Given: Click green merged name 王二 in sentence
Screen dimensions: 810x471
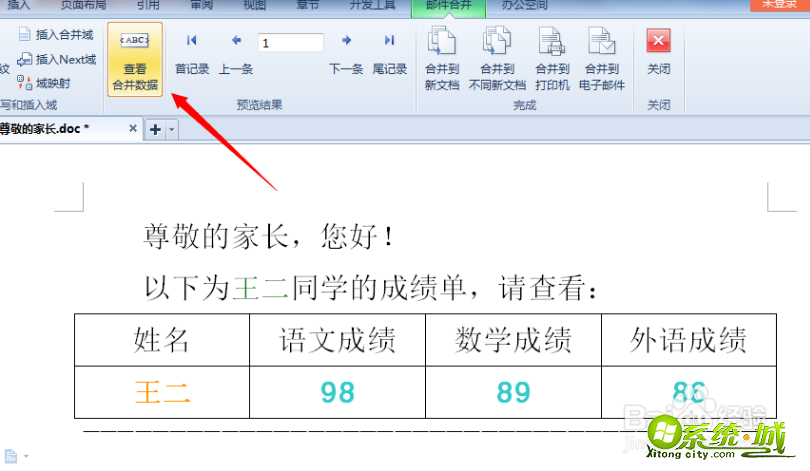Looking at the screenshot, I should point(260,288).
